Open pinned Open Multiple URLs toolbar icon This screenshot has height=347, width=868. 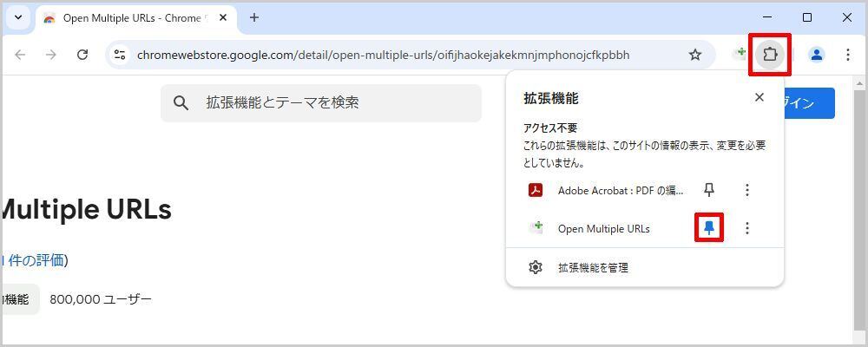click(x=739, y=54)
